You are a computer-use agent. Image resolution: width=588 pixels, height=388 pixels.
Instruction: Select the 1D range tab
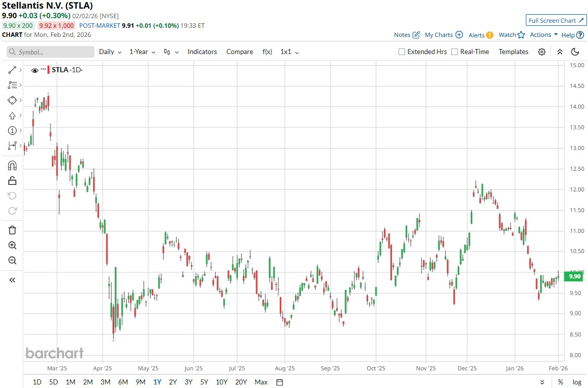(37, 381)
